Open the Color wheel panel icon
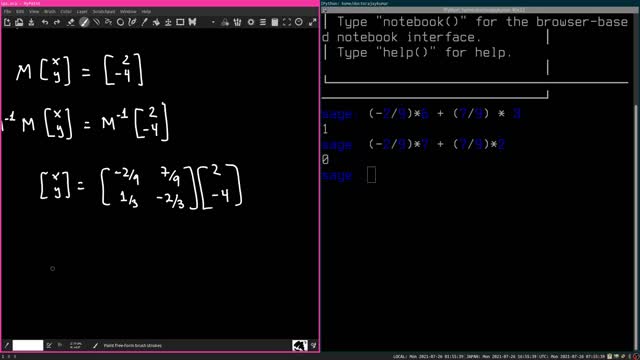 [251, 22]
